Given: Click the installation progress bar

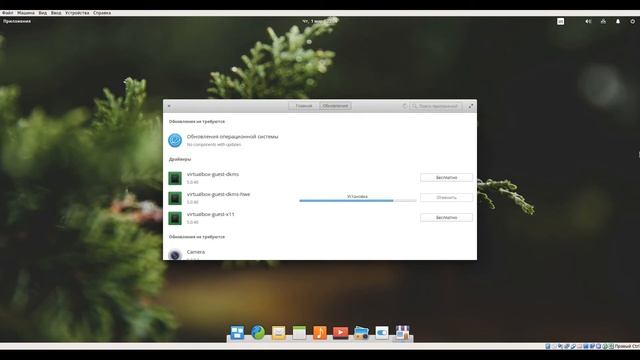Looking at the screenshot, I should tap(358, 200).
